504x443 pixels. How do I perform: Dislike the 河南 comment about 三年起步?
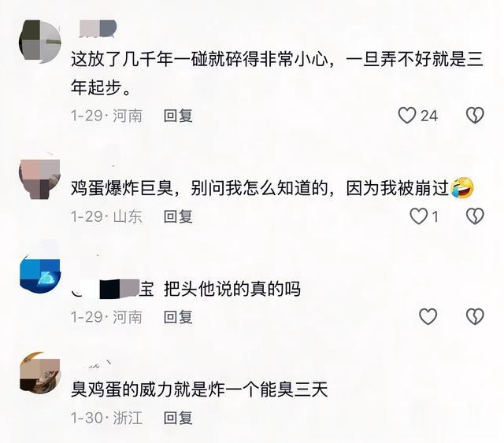(475, 116)
